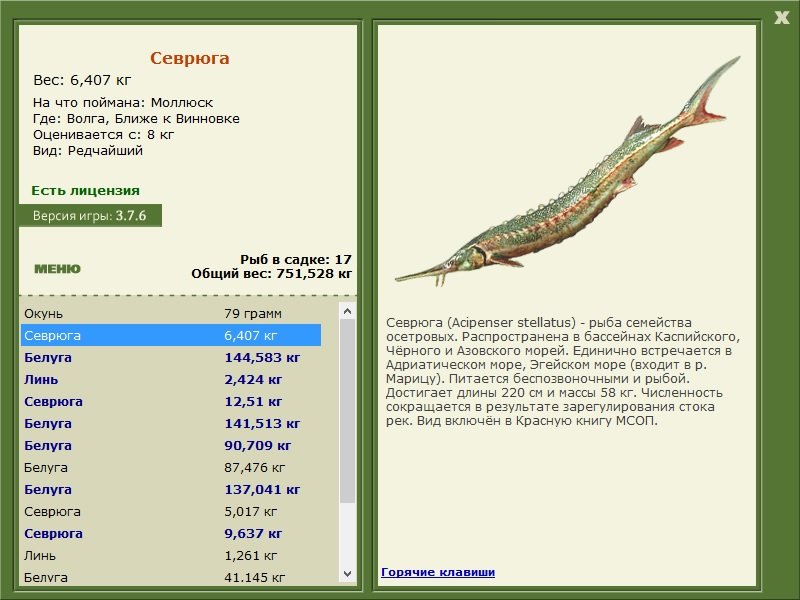Screen dimensions: 800x600
Task: Click the Севрюга fish illustration
Action: pyautogui.click(x=567, y=171)
